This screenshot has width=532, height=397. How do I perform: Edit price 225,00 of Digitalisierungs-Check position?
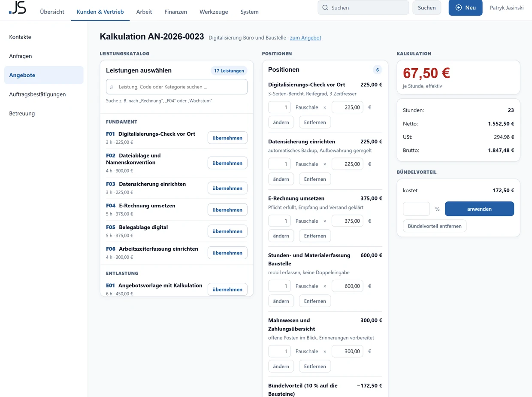coord(348,107)
